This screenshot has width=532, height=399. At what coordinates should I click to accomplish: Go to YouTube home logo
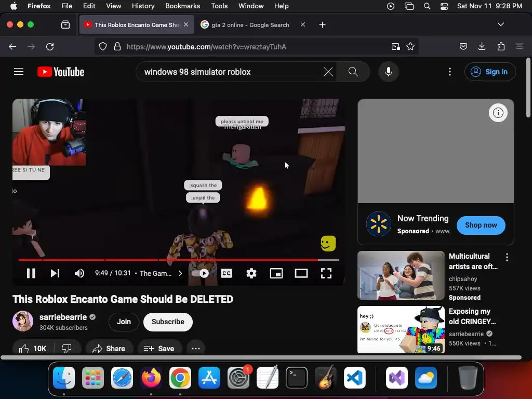coord(60,72)
